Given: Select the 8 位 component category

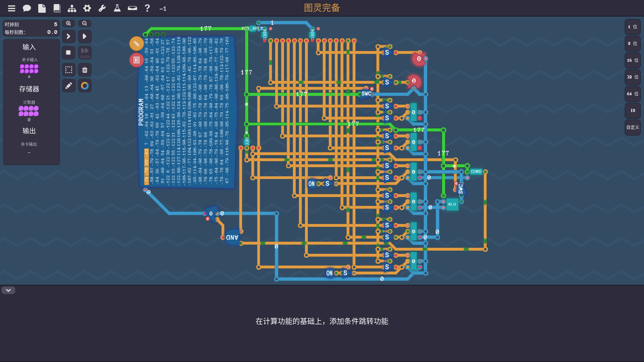Looking at the screenshot, I should point(633,44).
